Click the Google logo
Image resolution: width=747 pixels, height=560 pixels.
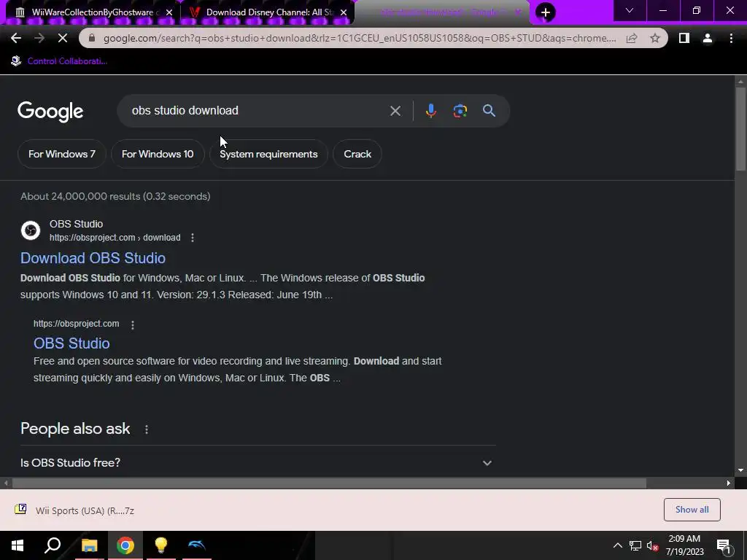50,112
